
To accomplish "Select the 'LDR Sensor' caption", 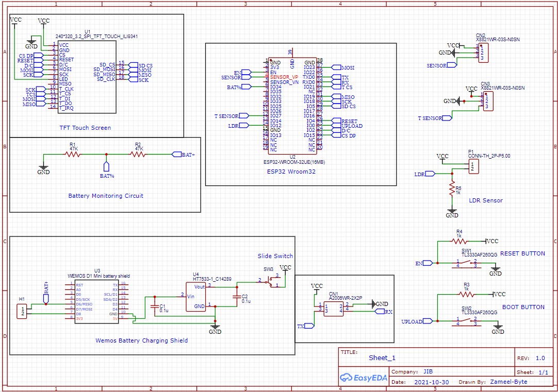I will [x=486, y=200].
